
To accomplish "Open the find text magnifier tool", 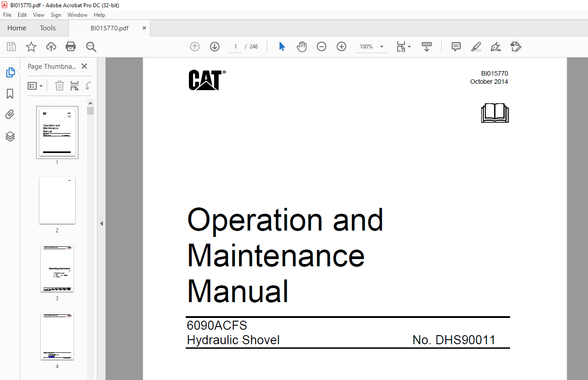I will point(91,47).
